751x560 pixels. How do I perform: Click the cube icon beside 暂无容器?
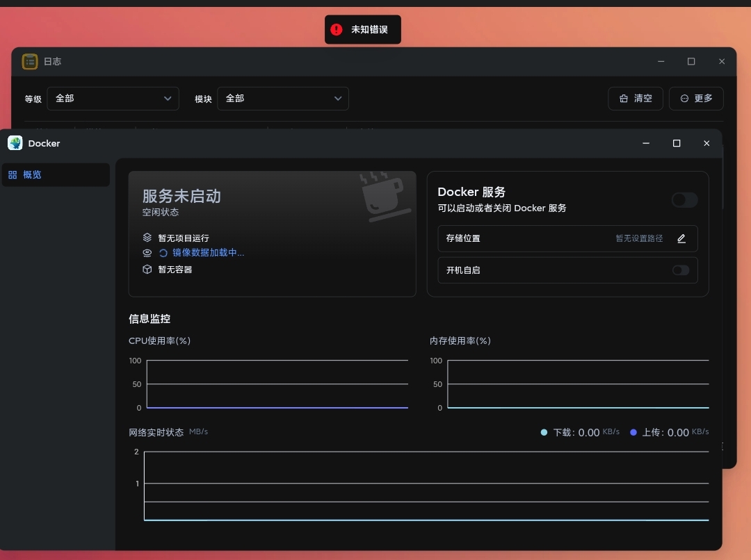(x=147, y=269)
